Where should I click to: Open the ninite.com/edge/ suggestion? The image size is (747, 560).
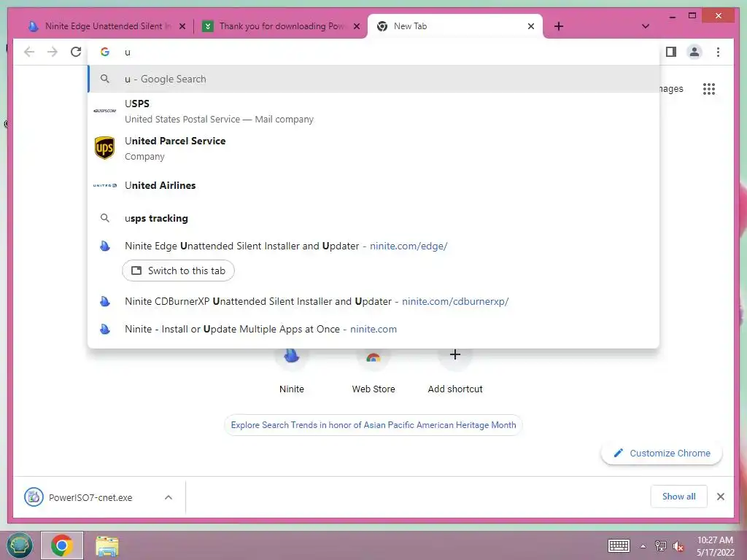click(374, 246)
